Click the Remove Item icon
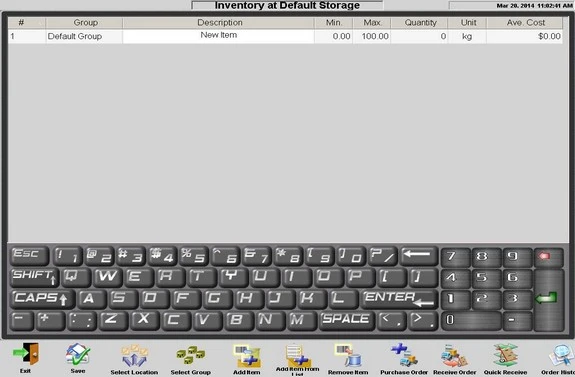 [348, 355]
